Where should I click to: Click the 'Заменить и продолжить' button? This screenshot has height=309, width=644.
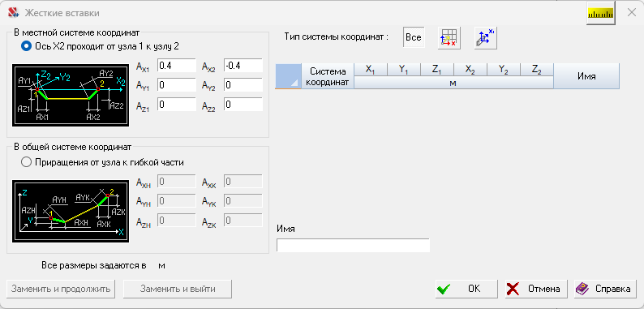point(61,289)
